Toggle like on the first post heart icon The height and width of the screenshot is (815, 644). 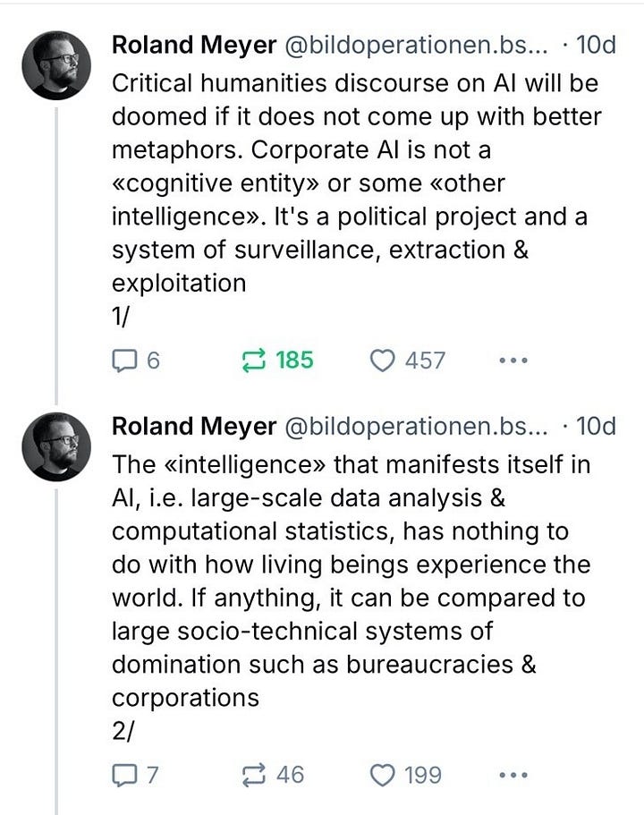click(385, 361)
